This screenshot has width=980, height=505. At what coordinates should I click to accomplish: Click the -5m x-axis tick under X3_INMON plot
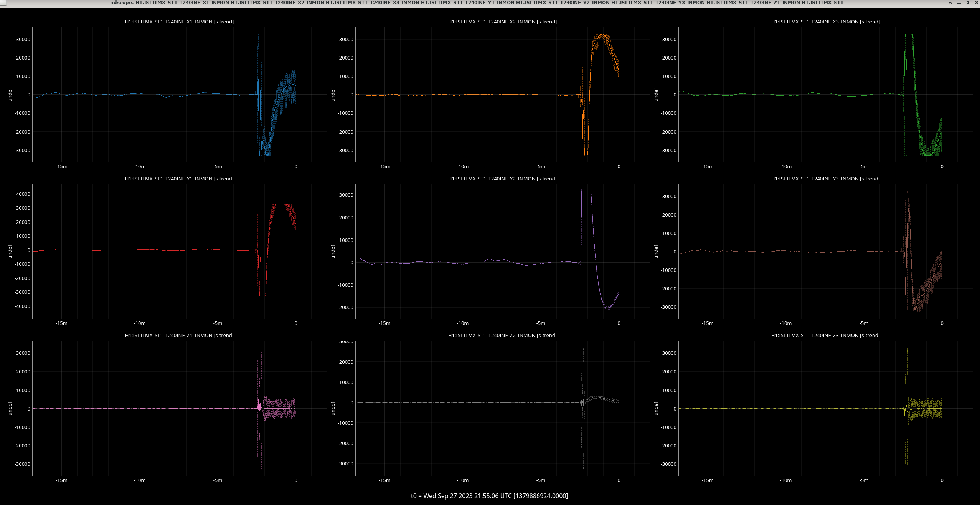864,167
